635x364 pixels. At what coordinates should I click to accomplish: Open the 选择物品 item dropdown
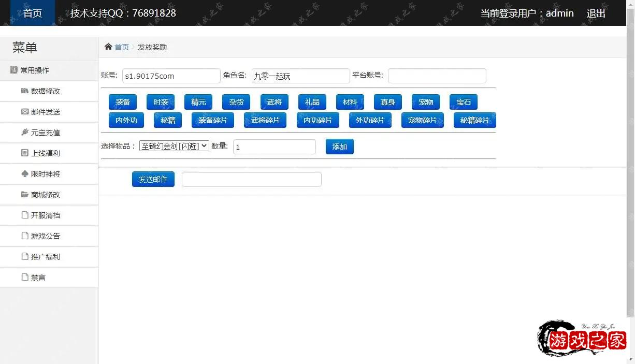(174, 146)
